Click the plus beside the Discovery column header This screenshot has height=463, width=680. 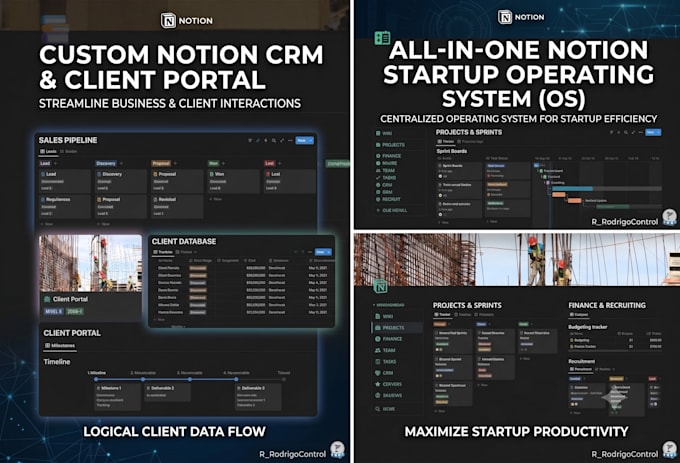tap(121, 163)
